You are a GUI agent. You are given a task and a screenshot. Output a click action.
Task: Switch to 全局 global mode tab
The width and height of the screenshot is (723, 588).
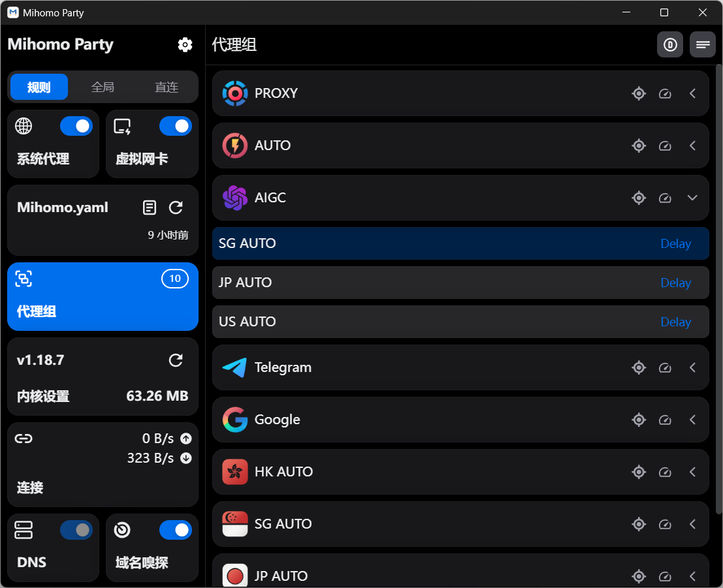pos(103,87)
